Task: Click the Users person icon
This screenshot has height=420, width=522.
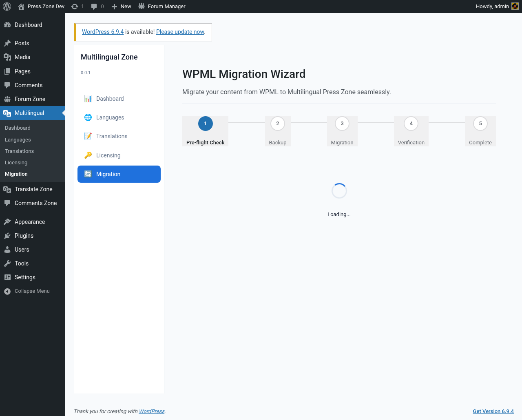Action: [x=7, y=250]
